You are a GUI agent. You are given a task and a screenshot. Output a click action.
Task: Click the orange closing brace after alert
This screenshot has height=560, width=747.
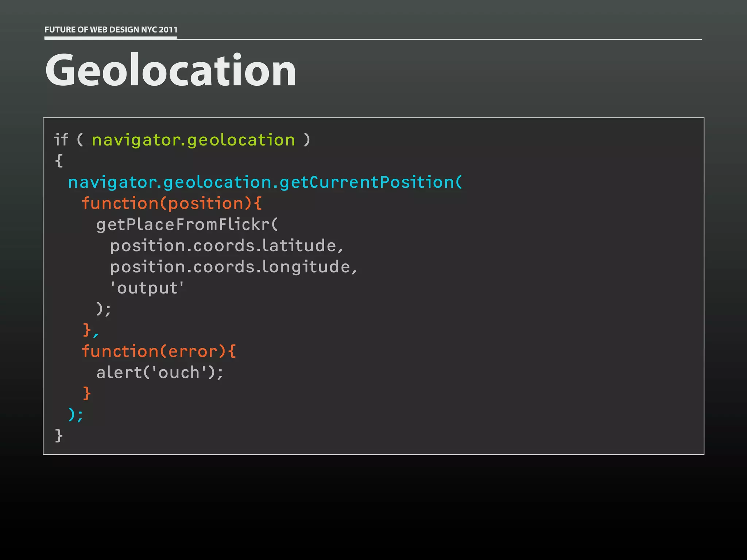coord(86,394)
